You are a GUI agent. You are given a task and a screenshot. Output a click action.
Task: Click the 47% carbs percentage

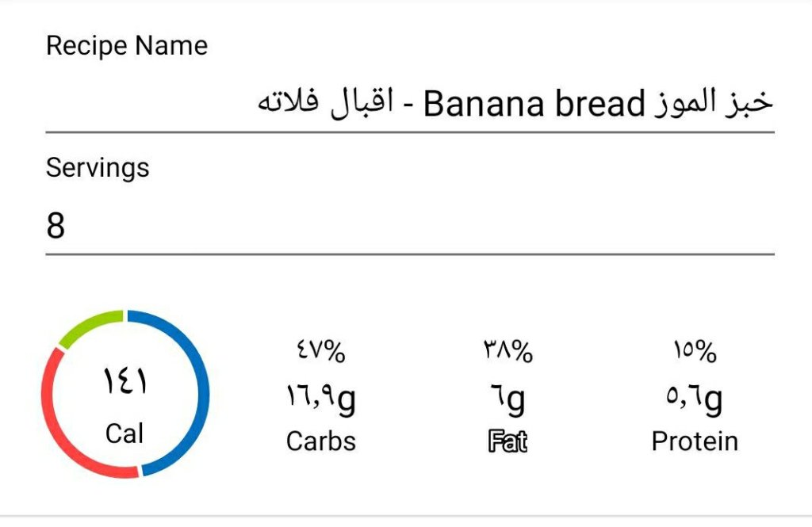321,351
